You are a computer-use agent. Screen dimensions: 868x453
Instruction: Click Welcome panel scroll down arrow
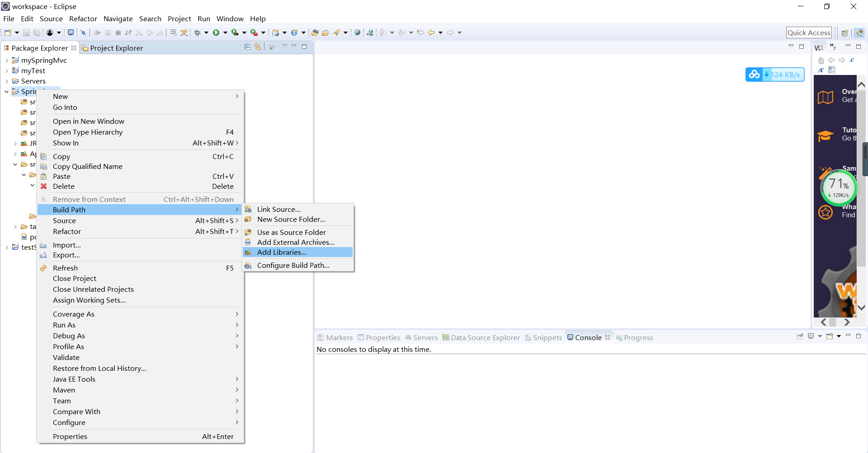(862, 308)
